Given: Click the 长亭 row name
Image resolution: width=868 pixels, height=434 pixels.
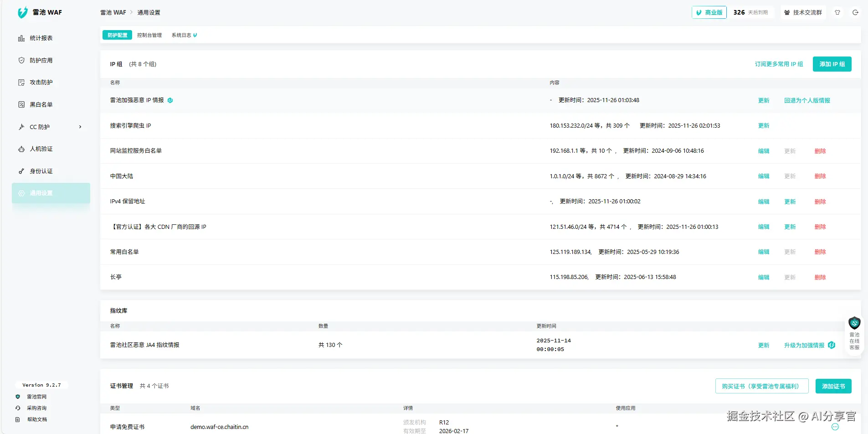Looking at the screenshot, I should [116, 277].
